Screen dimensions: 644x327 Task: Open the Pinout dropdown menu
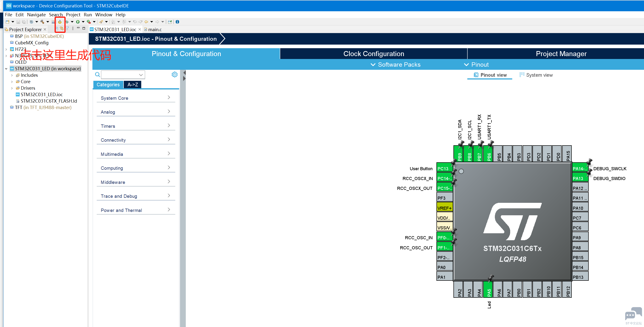(476, 64)
